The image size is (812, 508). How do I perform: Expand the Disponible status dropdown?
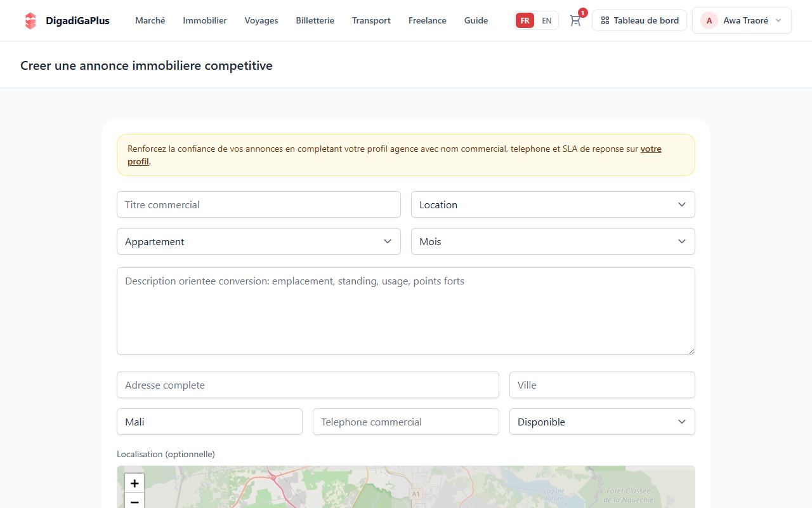[x=602, y=422]
